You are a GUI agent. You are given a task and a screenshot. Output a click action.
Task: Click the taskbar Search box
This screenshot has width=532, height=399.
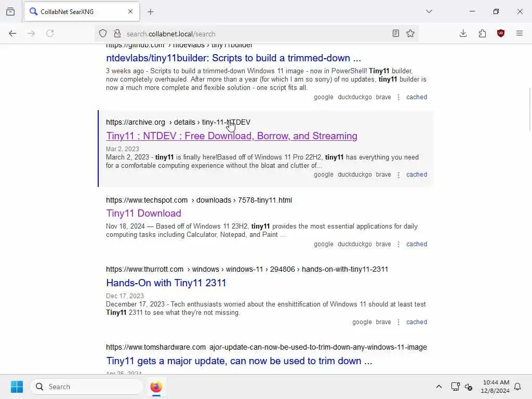pyautogui.click(x=87, y=387)
